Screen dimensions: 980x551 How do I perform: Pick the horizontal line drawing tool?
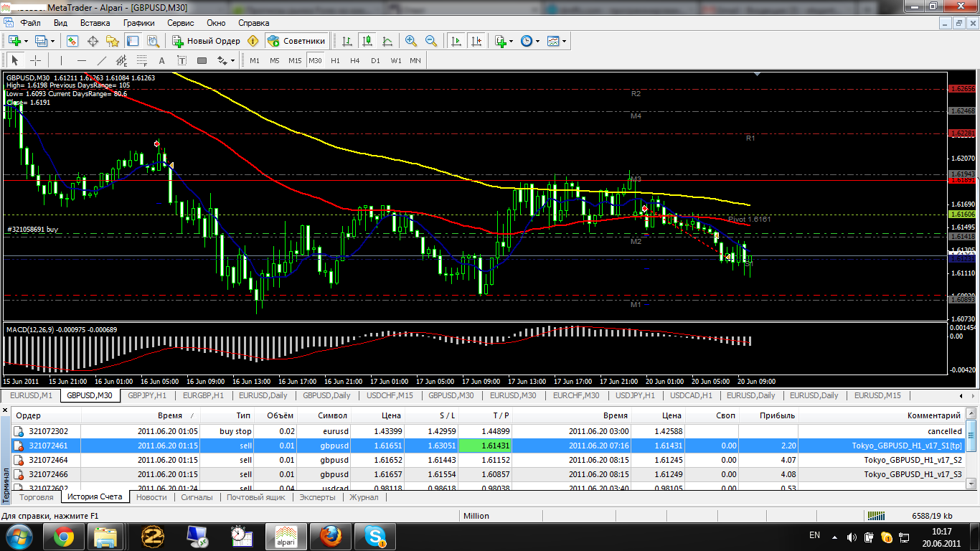pyautogui.click(x=81, y=60)
